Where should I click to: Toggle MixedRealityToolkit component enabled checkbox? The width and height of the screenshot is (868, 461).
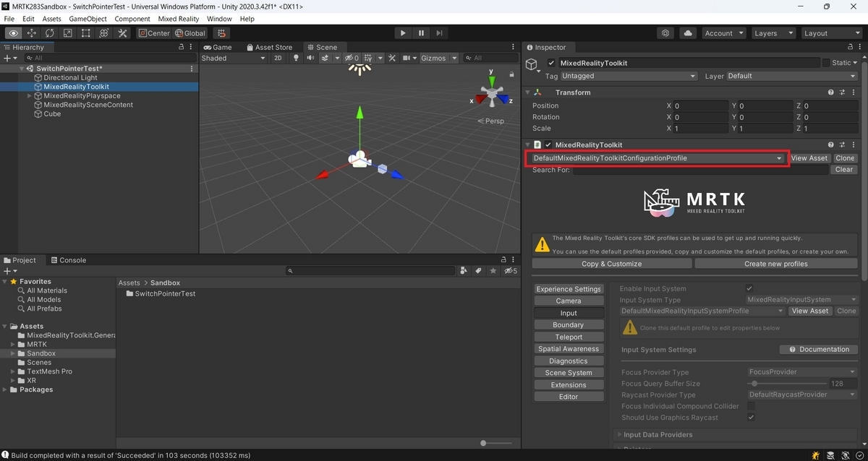548,145
